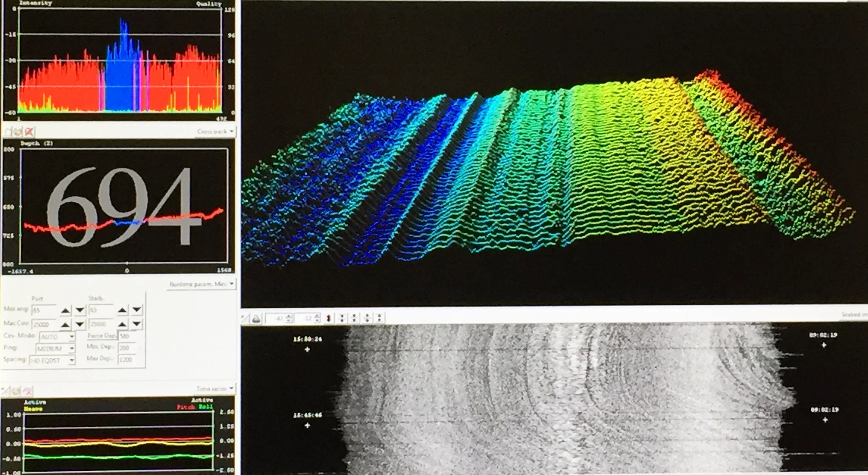Click the red X icon in Cross track toolbar
868x475 pixels.
[x=29, y=131]
